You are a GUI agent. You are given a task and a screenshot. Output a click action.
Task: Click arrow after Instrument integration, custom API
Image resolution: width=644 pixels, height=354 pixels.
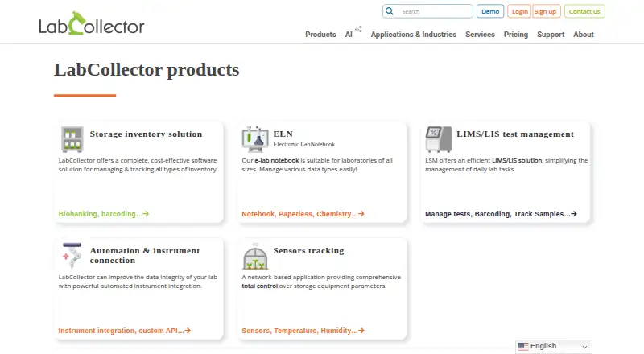pos(188,331)
